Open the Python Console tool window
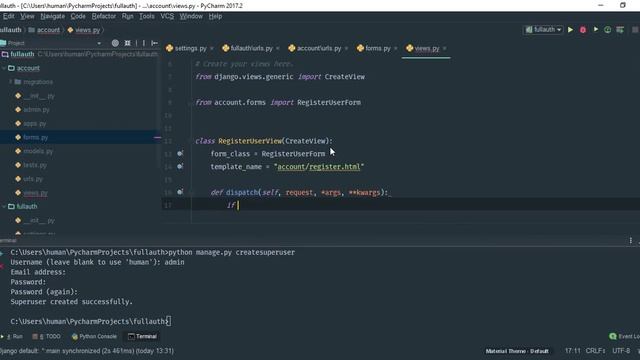This screenshot has height=360, width=640. click(94, 337)
